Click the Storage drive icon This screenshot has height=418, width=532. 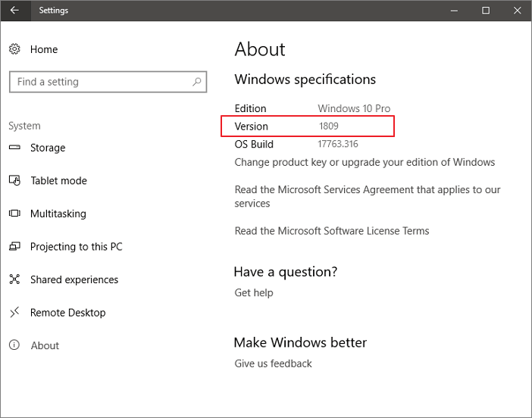pos(14,148)
